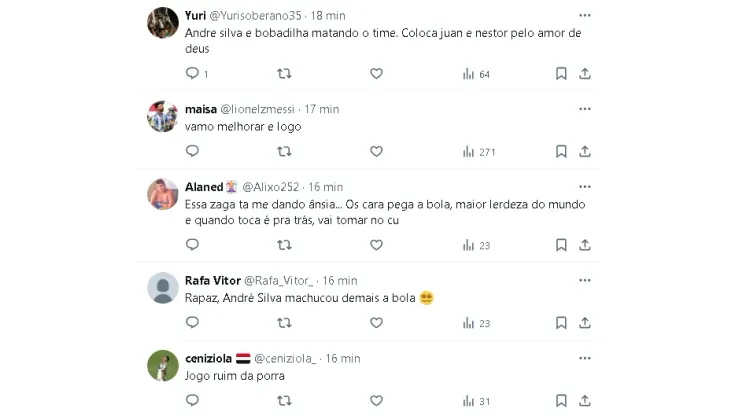Expand more options for ceniziola's tweet
Image resolution: width=740 pixels, height=416 pixels.
(x=585, y=358)
